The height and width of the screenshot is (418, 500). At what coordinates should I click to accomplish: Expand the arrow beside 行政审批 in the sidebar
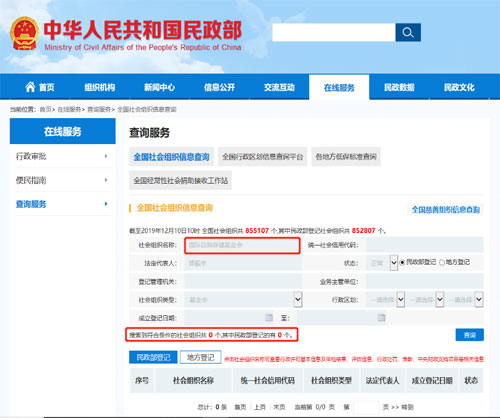click(x=106, y=156)
